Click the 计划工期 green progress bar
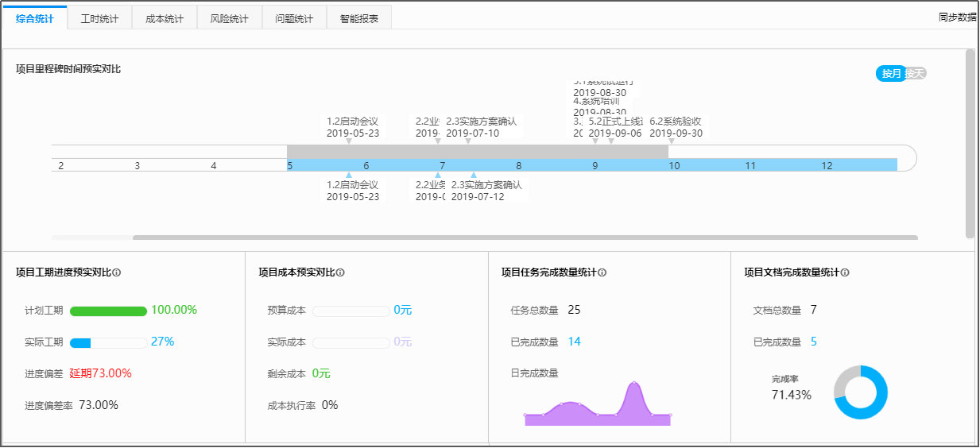 coord(108,311)
